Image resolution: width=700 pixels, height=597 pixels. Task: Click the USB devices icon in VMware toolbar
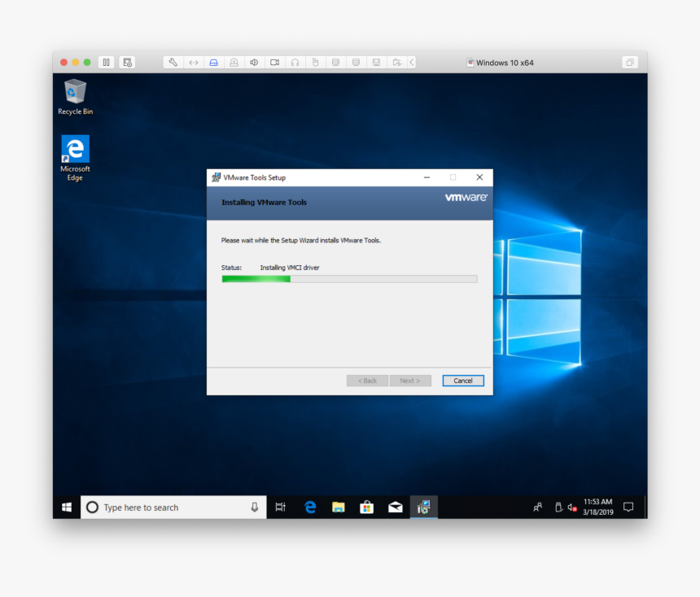pos(315,62)
